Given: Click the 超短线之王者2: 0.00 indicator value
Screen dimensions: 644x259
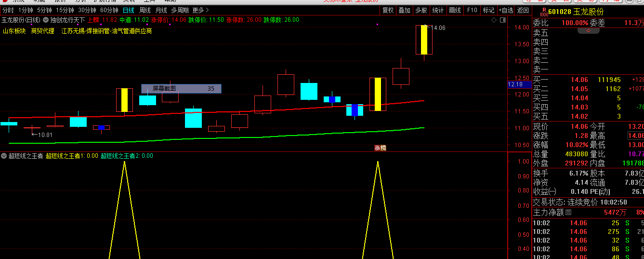Looking at the screenshot, I should (x=127, y=156).
